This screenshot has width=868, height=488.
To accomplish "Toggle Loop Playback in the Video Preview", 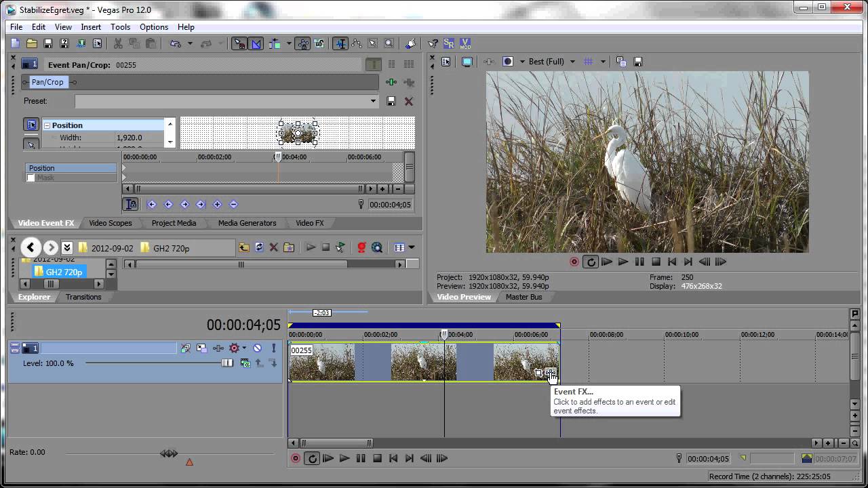I will pos(591,262).
